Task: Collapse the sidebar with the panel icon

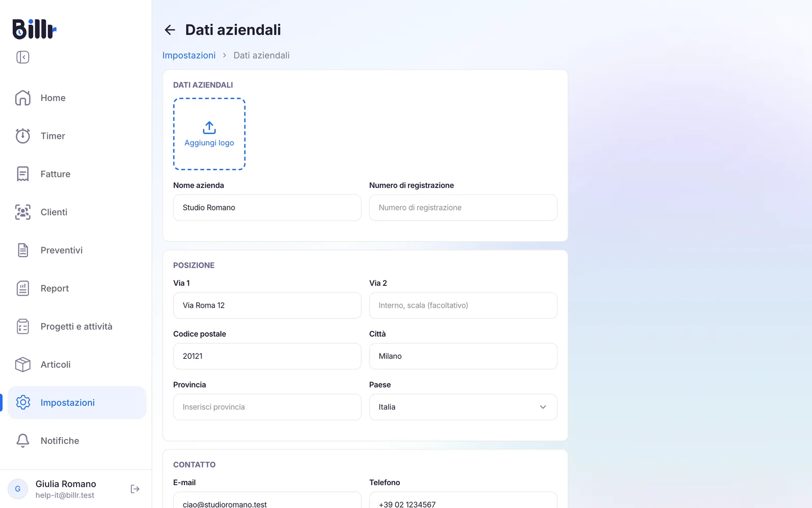Action: (x=23, y=57)
